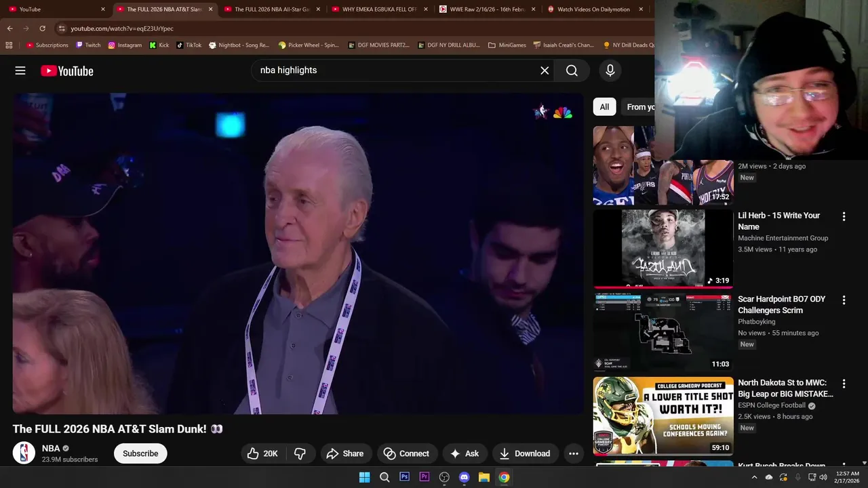Open Discord from the taskbar
The image size is (868, 488).
pos(464,477)
